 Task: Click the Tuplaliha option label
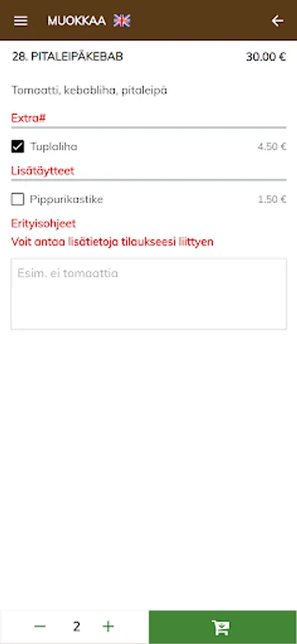coord(54,147)
